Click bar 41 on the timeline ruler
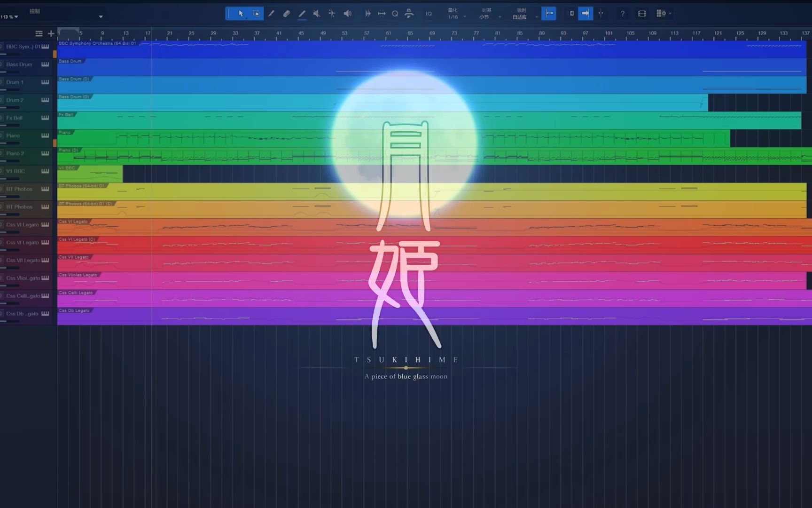This screenshot has height=508, width=812. coord(279,33)
